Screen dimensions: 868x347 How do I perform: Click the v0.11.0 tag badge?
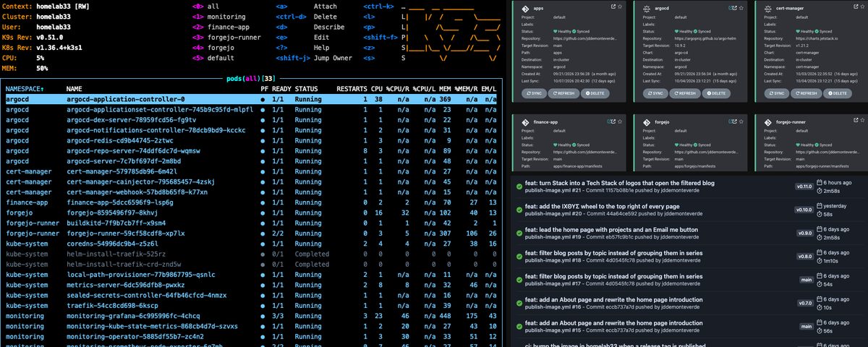[x=804, y=187]
